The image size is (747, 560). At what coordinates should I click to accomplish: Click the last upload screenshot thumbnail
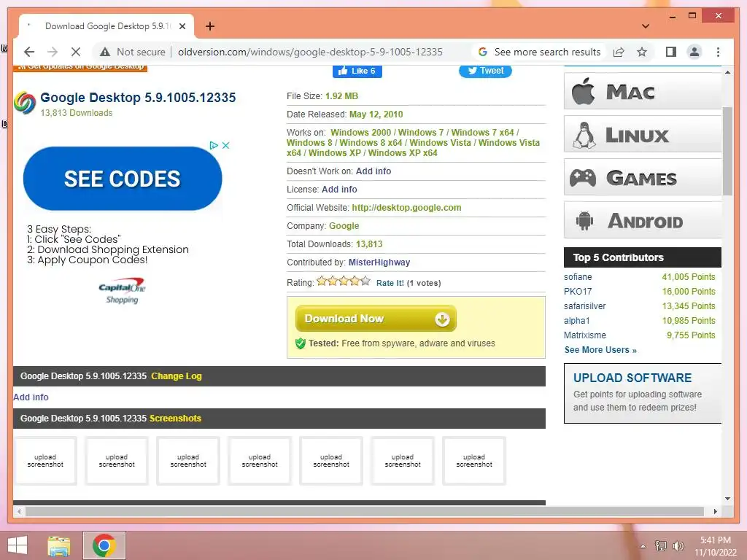tap(474, 461)
